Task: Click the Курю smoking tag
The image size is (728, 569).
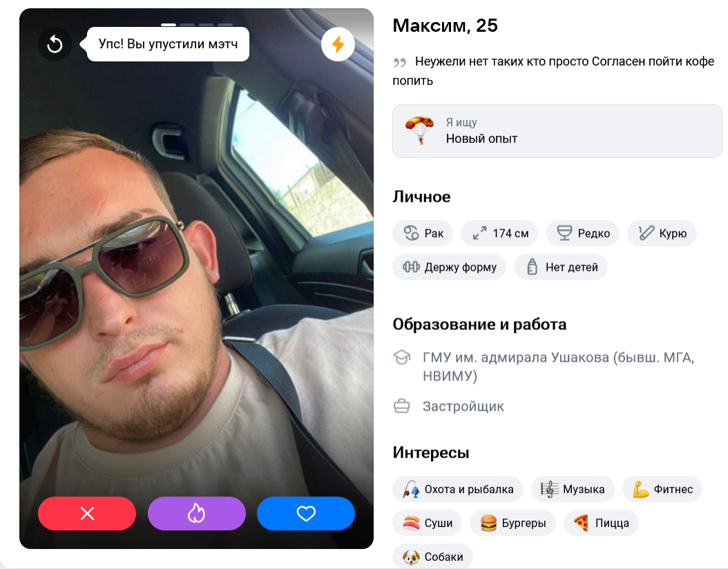Action: click(662, 233)
